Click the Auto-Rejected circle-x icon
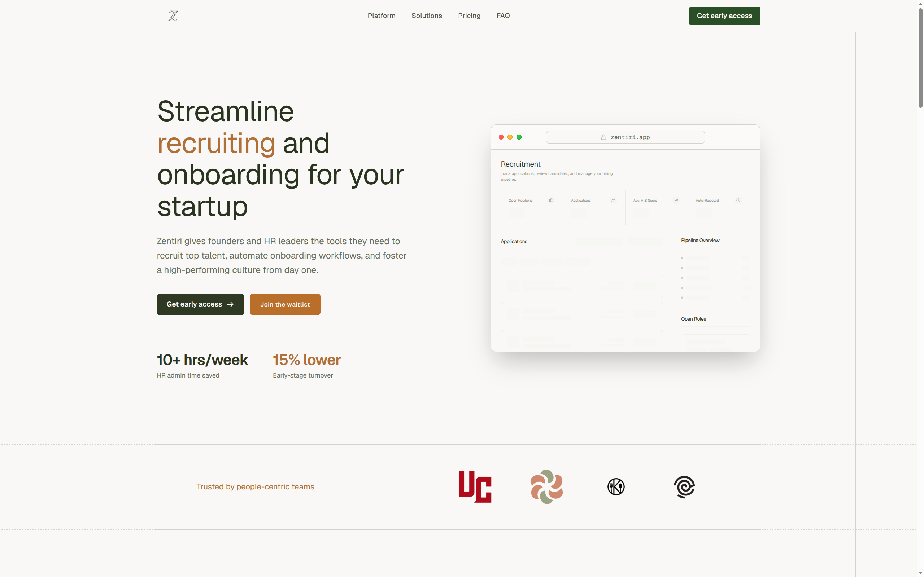Image resolution: width=924 pixels, height=577 pixels. pos(738,201)
